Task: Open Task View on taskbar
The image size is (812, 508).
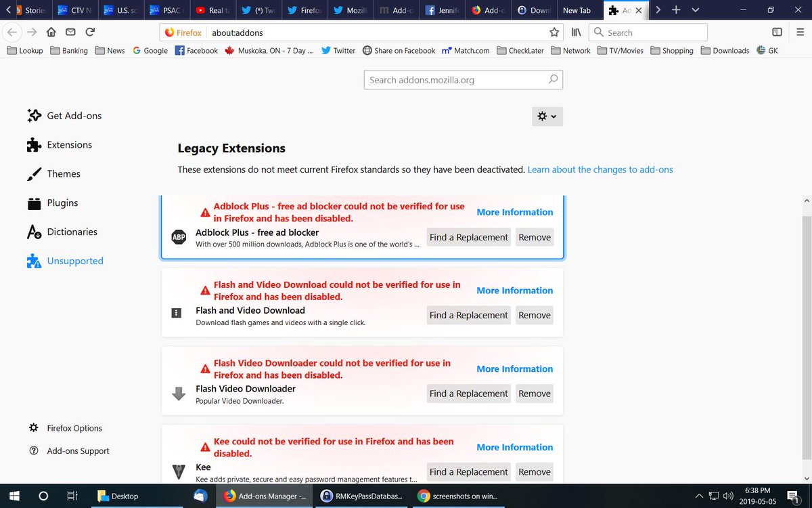Action: pyautogui.click(x=72, y=496)
